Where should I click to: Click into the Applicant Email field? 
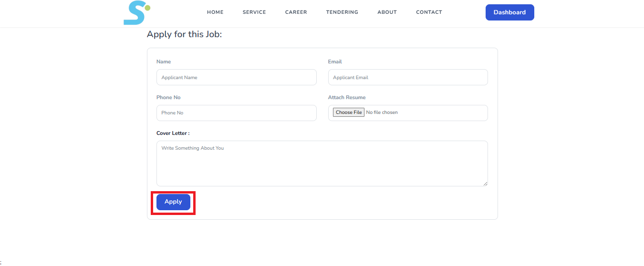coord(408,77)
